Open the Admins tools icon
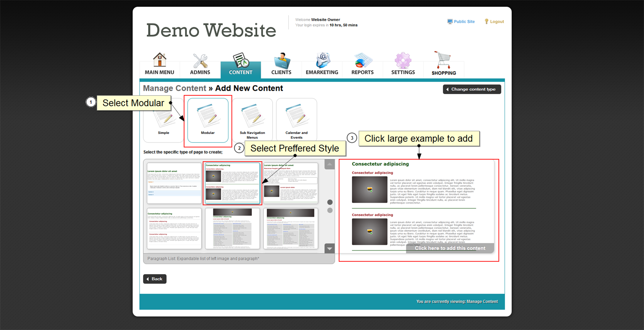This screenshot has width=644, height=330. point(200,60)
